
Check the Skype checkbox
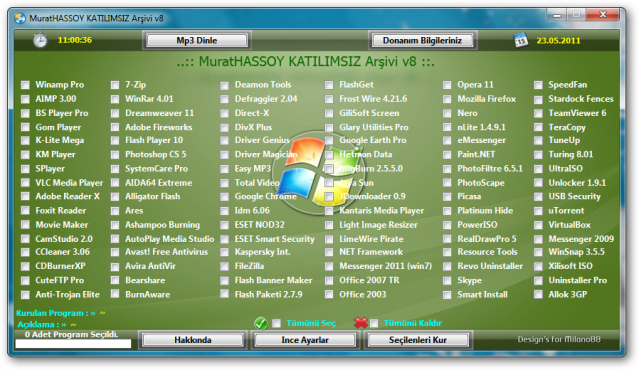tap(447, 281)
